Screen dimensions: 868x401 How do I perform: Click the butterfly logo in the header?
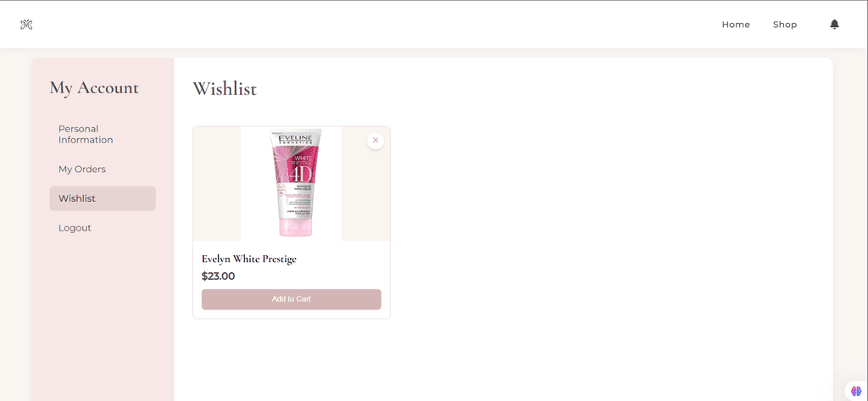coord(26,25)
